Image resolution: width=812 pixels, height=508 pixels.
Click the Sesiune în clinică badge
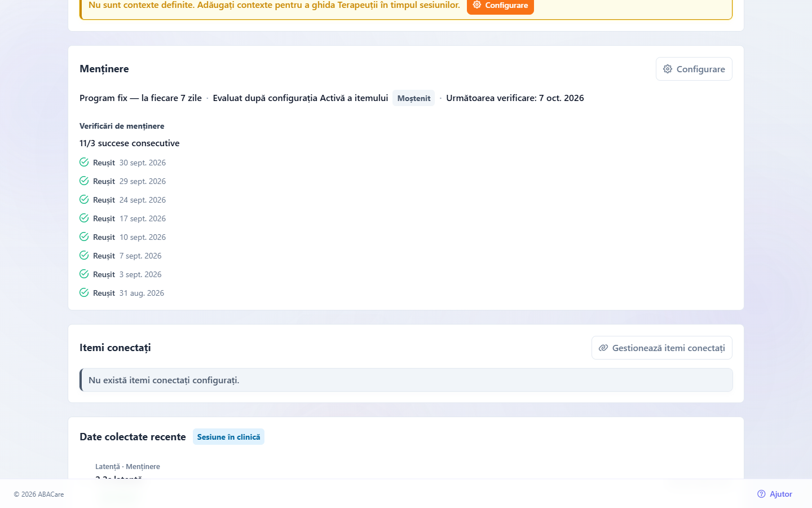tap(228, 437)
